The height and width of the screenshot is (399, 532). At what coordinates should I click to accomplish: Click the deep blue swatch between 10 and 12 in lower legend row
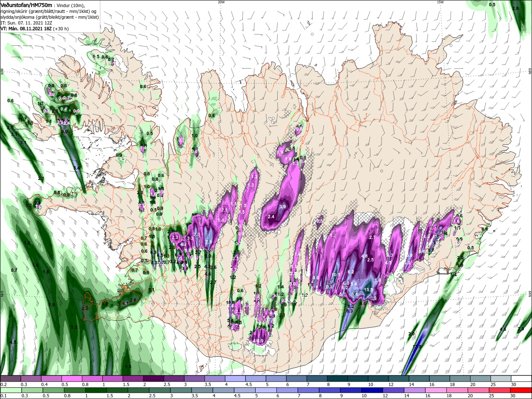(x=372, y=390)
